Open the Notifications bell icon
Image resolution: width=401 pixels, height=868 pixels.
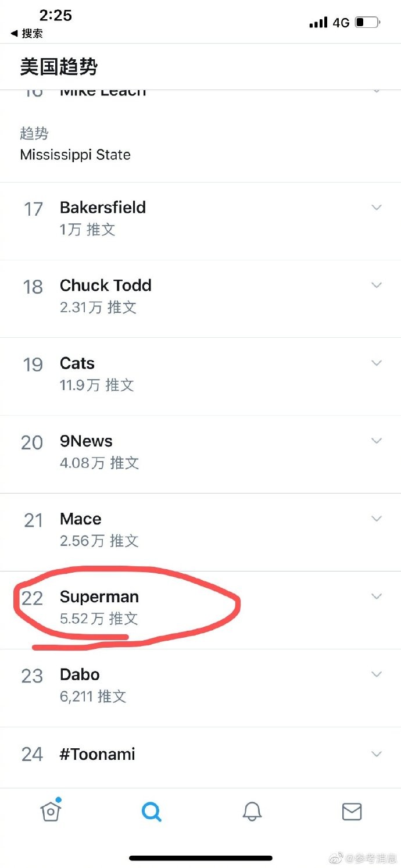[x=252, y=812]
